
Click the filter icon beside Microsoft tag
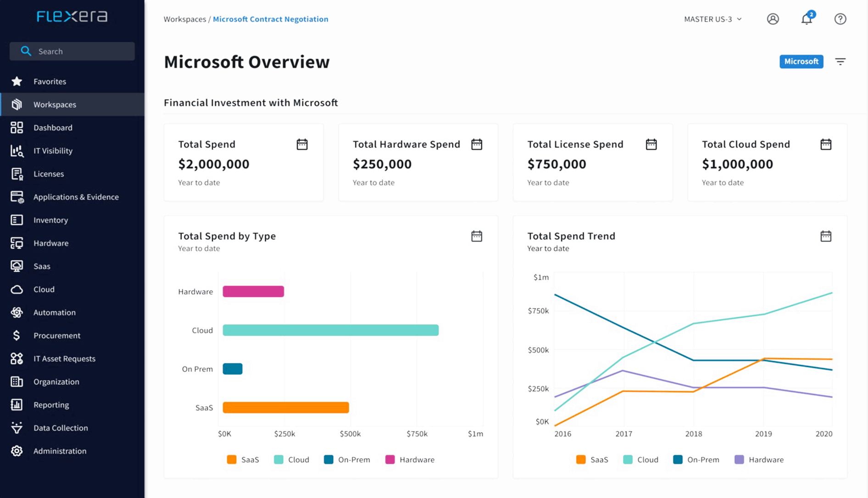840,62
